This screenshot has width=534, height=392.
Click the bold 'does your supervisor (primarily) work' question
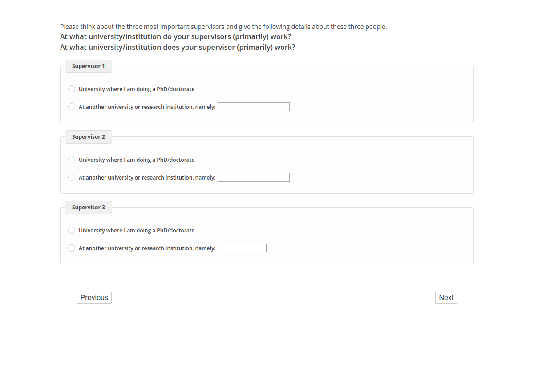177,47
